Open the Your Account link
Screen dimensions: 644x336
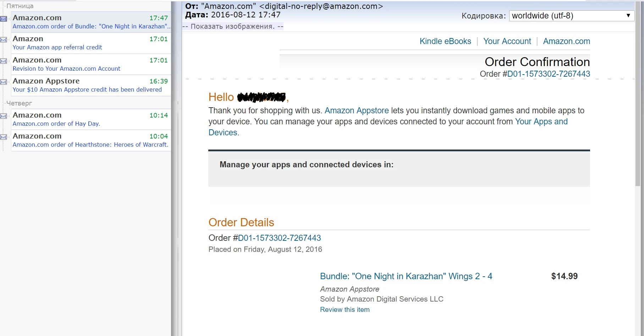(507, 41)
